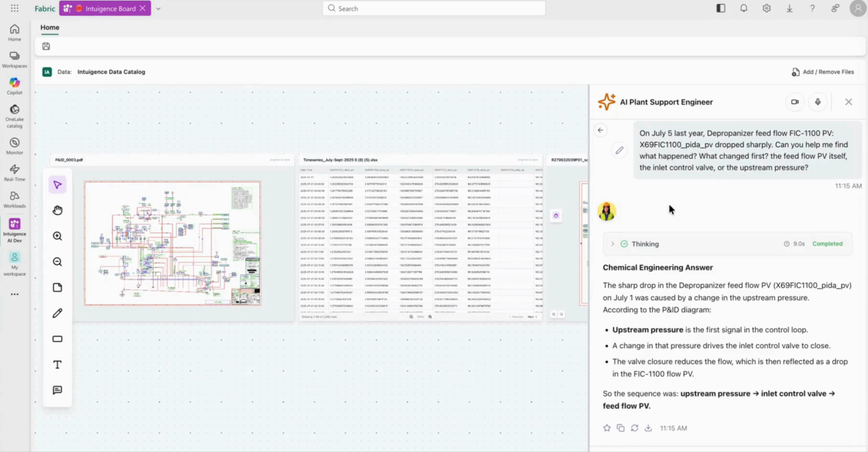Regenerate the AI response
The width and height of the screenshot is (868, 452).
tap(635, 428)
